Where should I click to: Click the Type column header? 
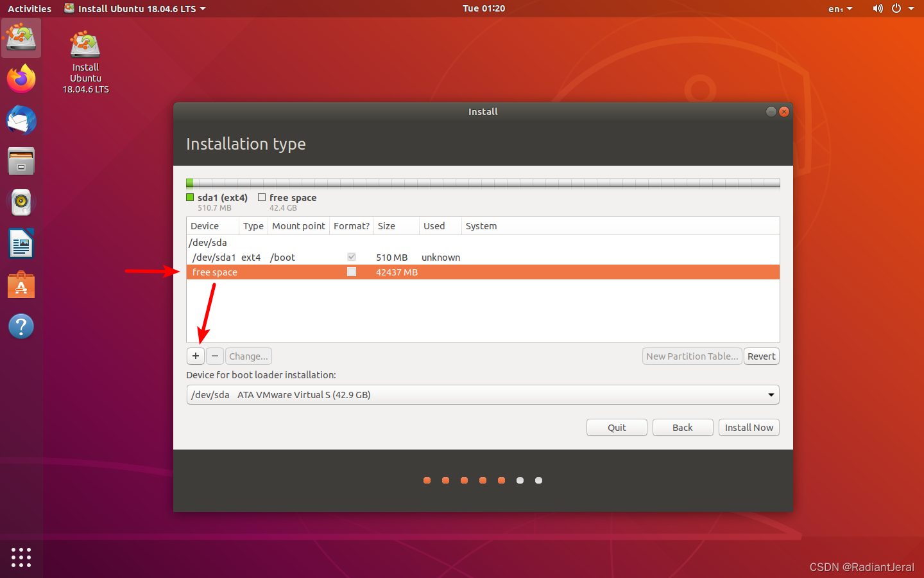(x=253, y=226)
